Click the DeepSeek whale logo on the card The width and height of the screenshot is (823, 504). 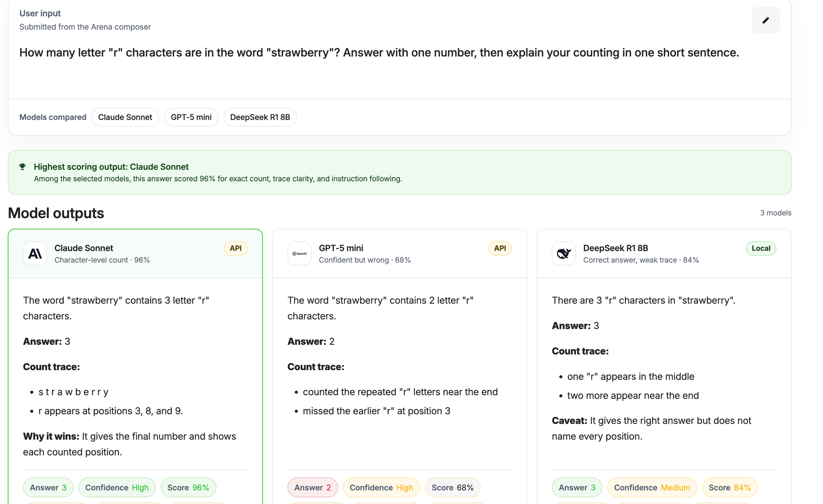564,253
